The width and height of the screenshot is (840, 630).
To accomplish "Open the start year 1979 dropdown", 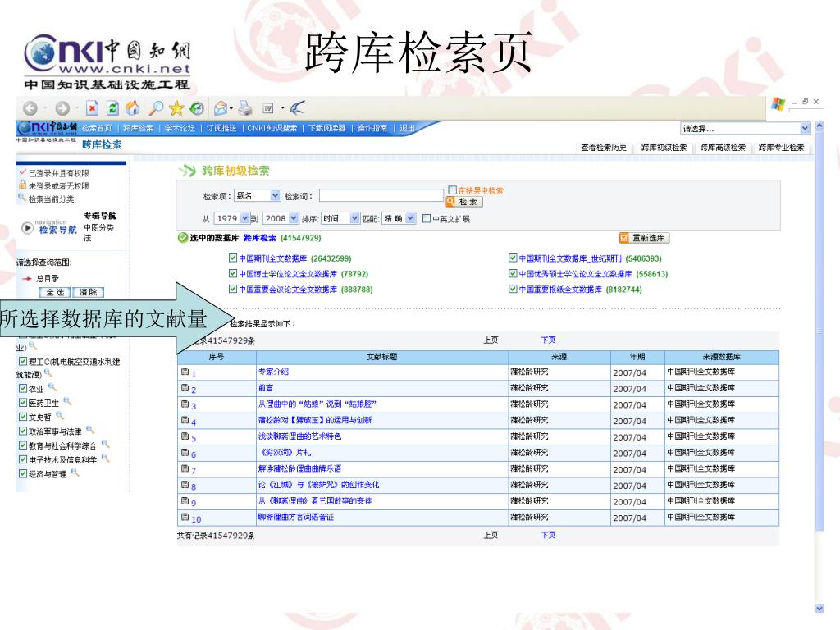I will tap(245, 218).
